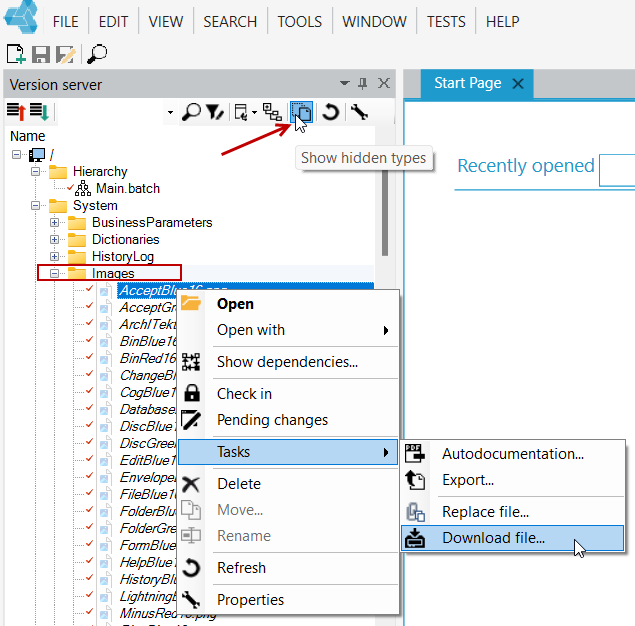
Task: Collapse the Images folder
Action: (54, 273)
